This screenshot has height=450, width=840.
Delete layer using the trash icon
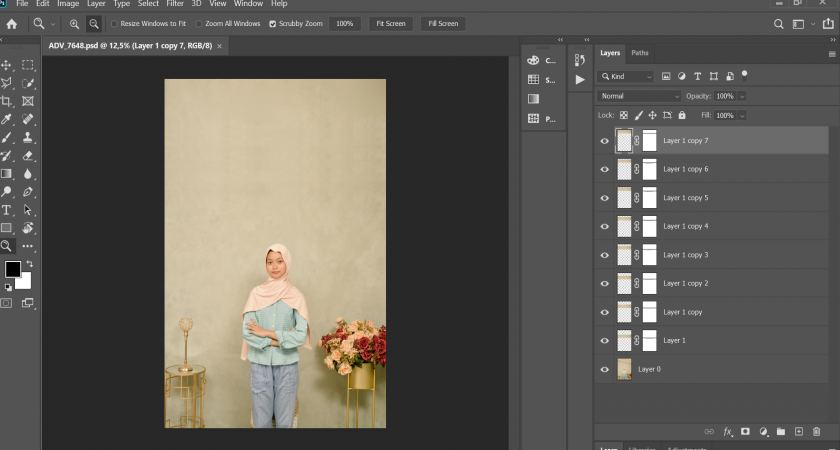tap(816, 432)
